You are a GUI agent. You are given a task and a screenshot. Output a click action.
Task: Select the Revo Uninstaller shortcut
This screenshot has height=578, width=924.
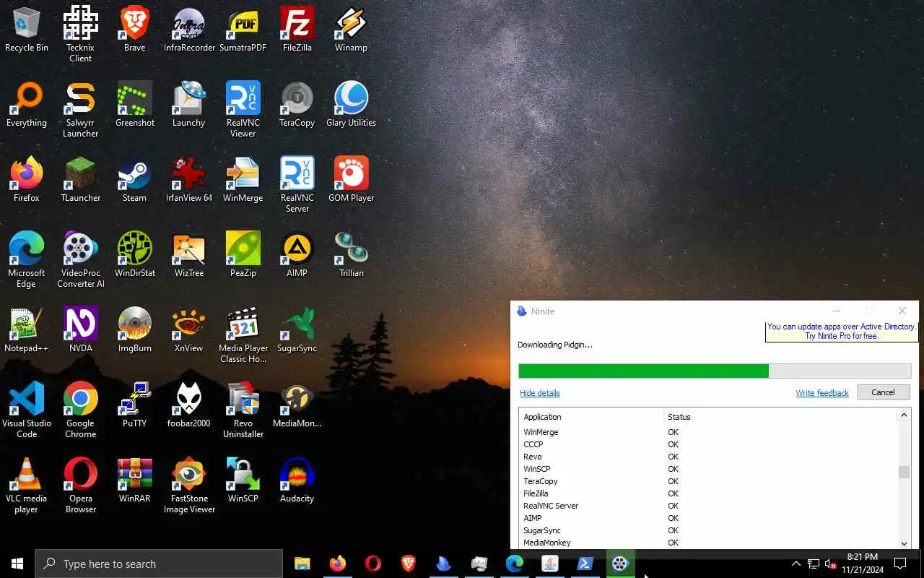click(x=243, y=410)
